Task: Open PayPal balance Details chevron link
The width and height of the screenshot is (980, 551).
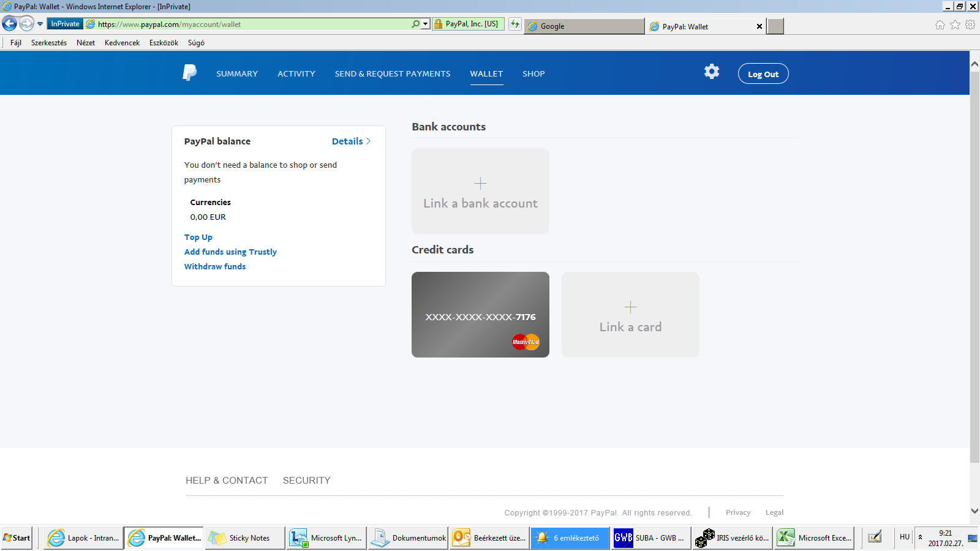Action: point(351,141)
